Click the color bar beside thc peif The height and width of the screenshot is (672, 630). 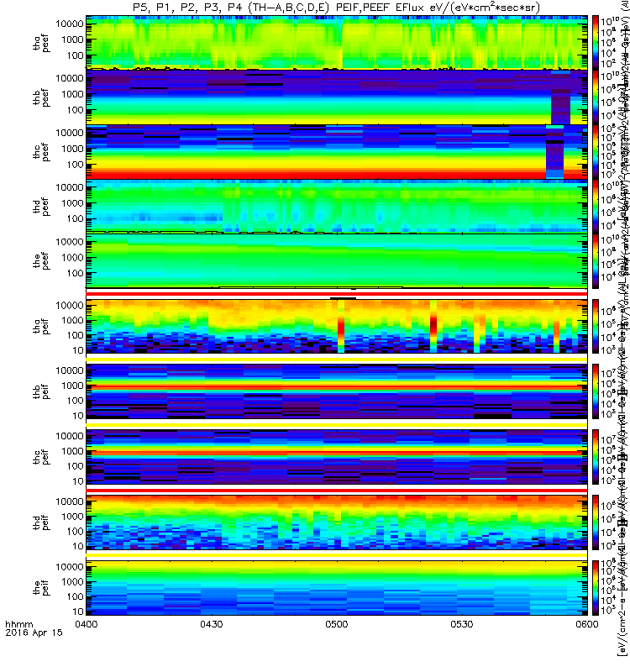(x=596, y=457)
